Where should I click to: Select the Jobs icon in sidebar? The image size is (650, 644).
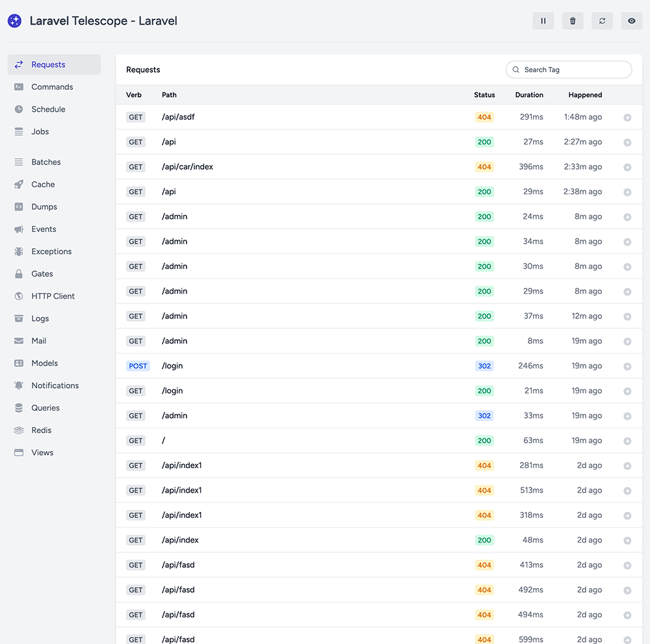point(19,132)
